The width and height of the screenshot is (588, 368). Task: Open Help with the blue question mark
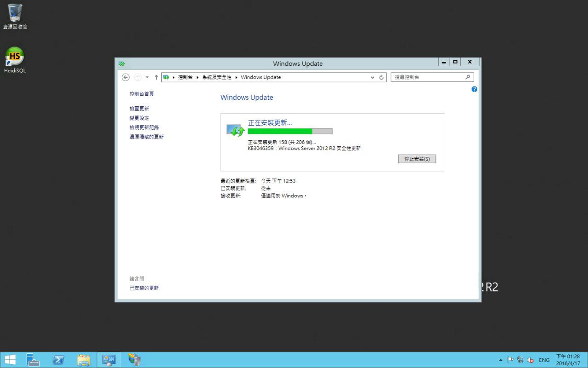(475, 89)
